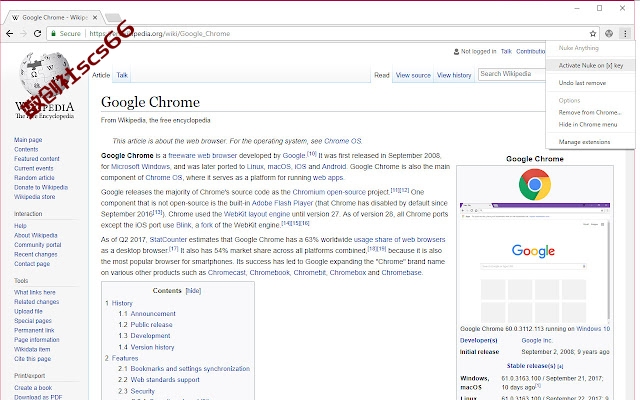Open Wikidata item link
The width and height of the screenshot is (640, 400).
[32, 349]
